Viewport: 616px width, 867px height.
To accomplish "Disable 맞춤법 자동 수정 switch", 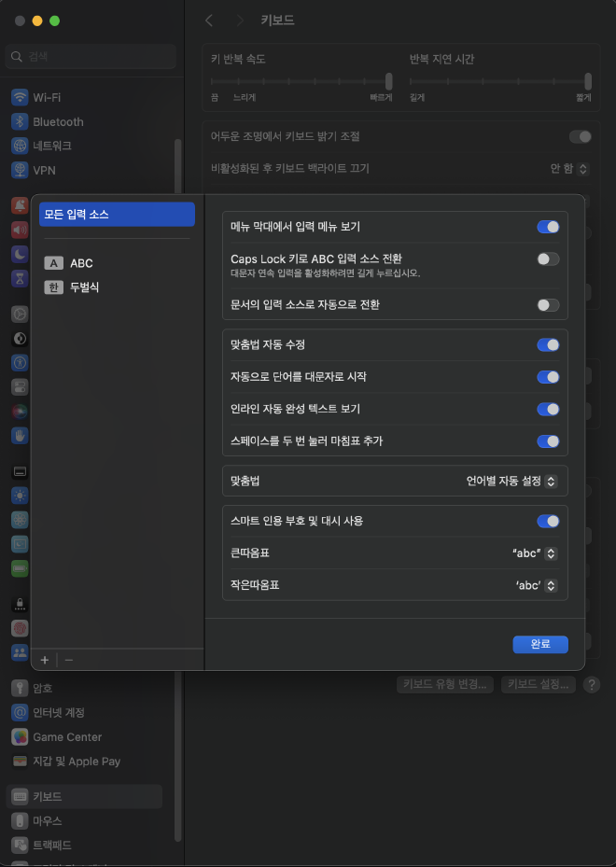I will pos(548,345).
